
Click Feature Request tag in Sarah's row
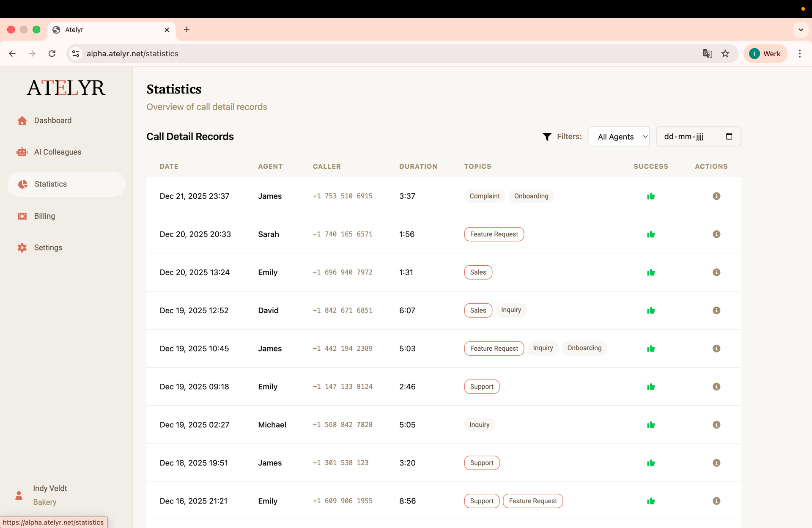point(494,234)
